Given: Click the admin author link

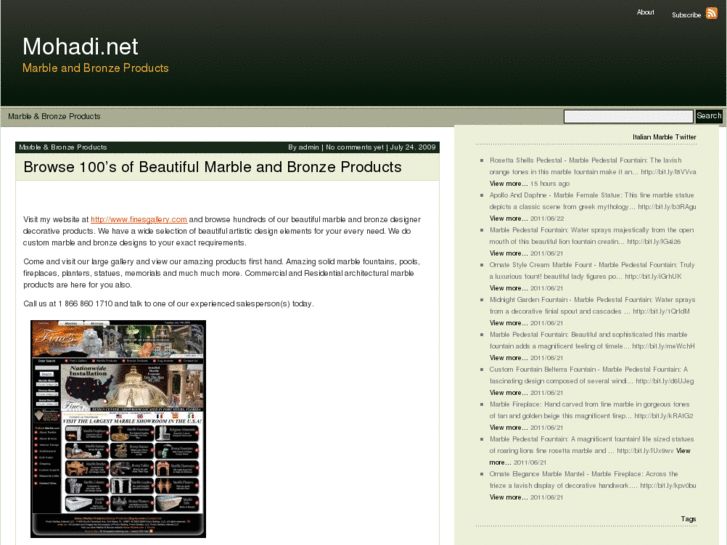Looking at the screenshot, I should point(309,147).
